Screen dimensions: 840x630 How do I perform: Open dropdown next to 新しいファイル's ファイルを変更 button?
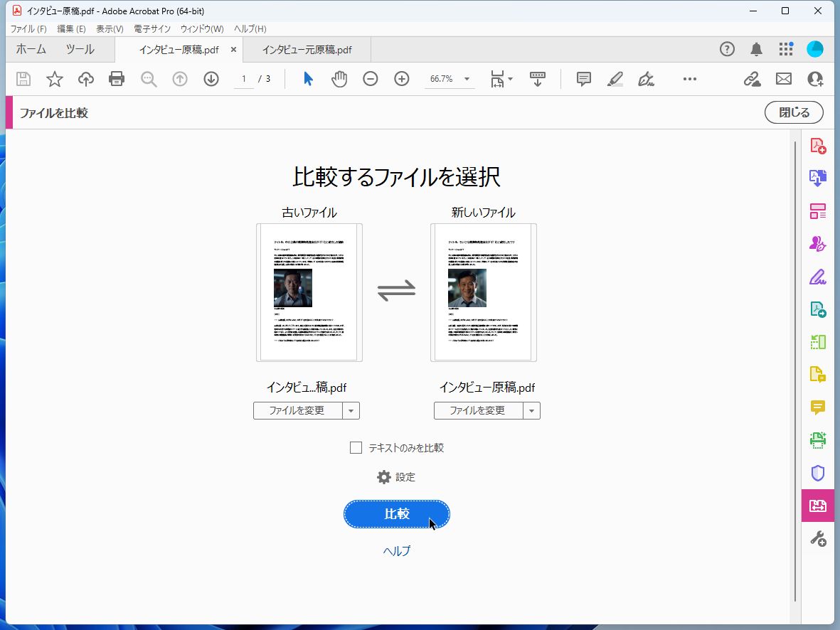(x=531, y=410)
